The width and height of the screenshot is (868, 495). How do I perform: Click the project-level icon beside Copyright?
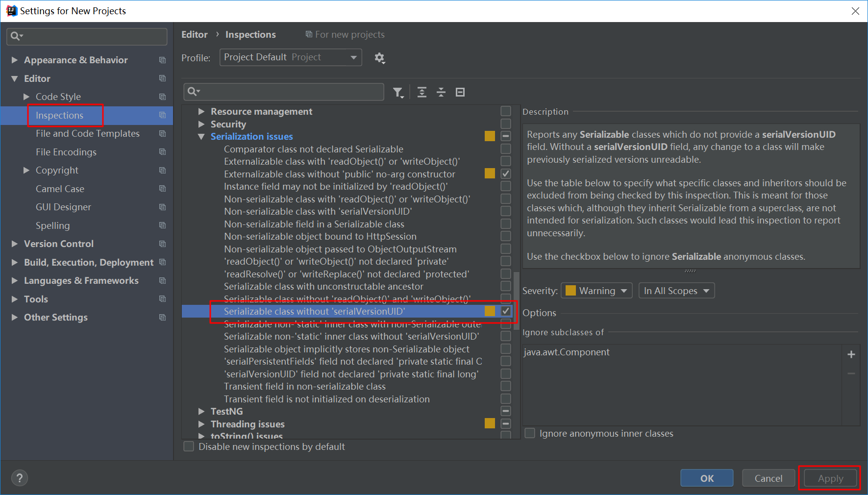(162, 170)
